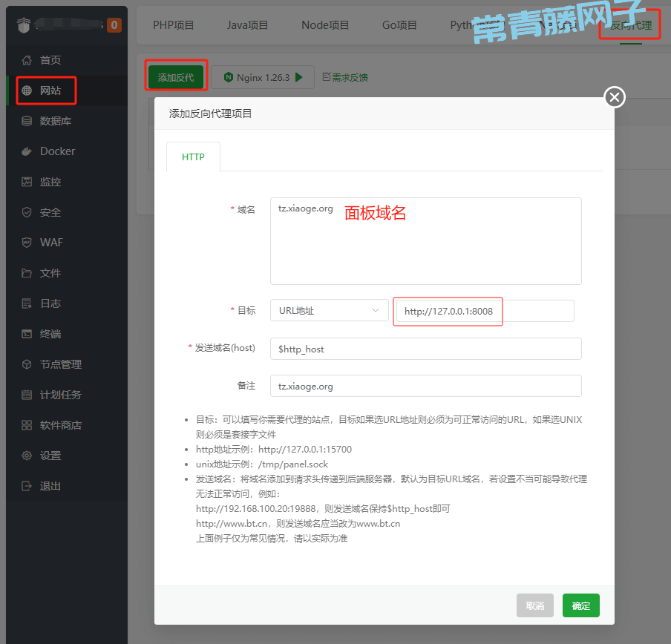Open the Docker whale icon
Image resolution: width=671 pixels, height=644 pixels.
[x=27, y=151]
